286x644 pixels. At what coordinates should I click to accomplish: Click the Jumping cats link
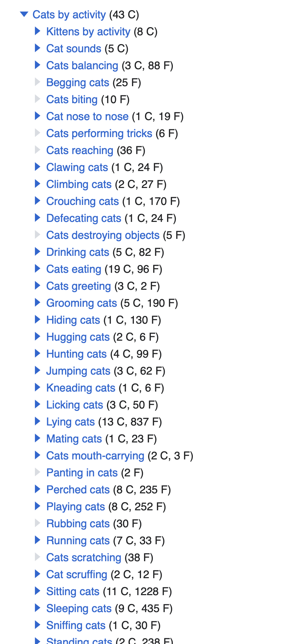(78, 371)
